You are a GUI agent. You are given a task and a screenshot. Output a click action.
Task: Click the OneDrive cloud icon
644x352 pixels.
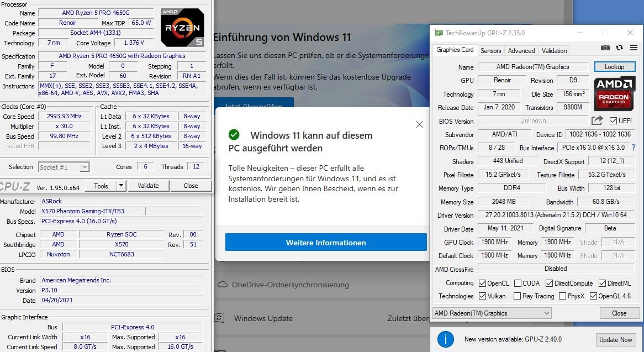click(x=222, y=284)
